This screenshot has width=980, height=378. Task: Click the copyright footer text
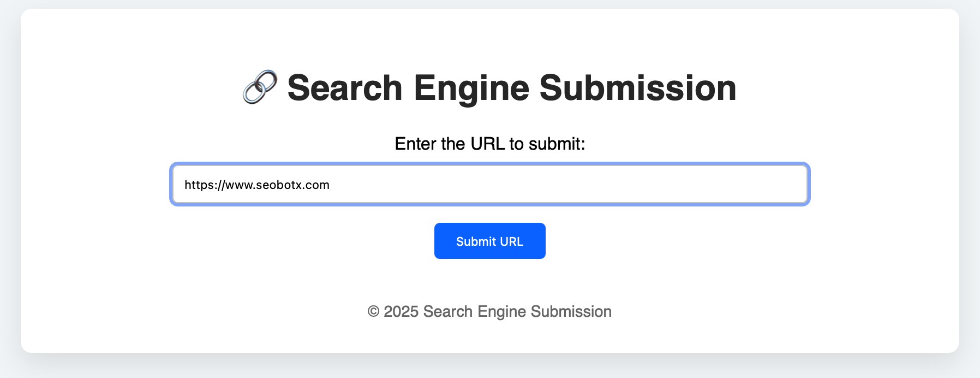489,311
